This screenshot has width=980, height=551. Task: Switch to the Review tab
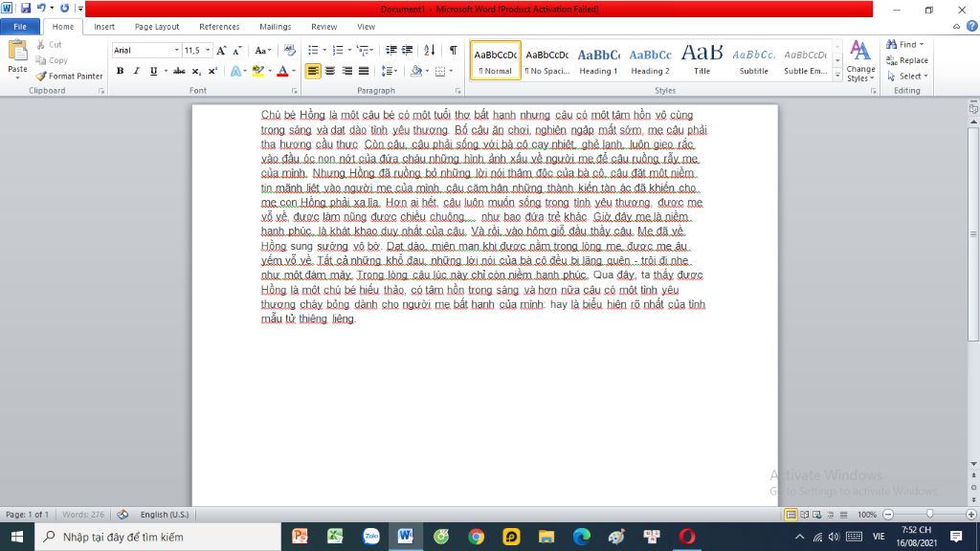323,27
